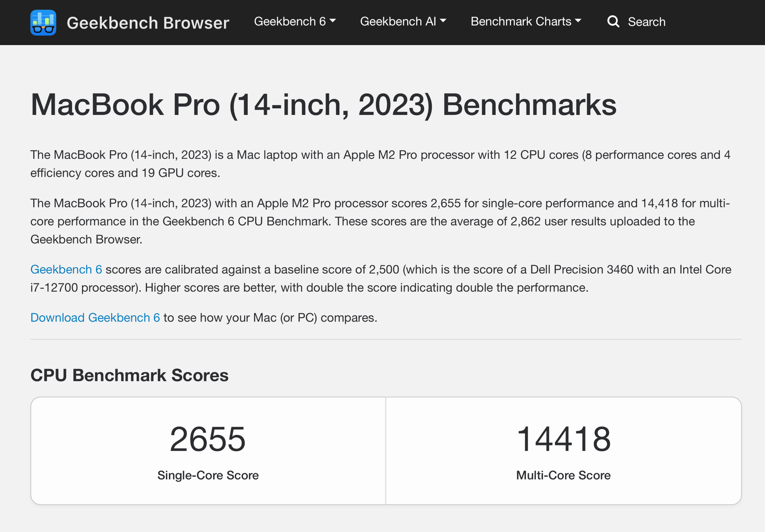Open the Download Geekbench 6 link

[95, 318]
